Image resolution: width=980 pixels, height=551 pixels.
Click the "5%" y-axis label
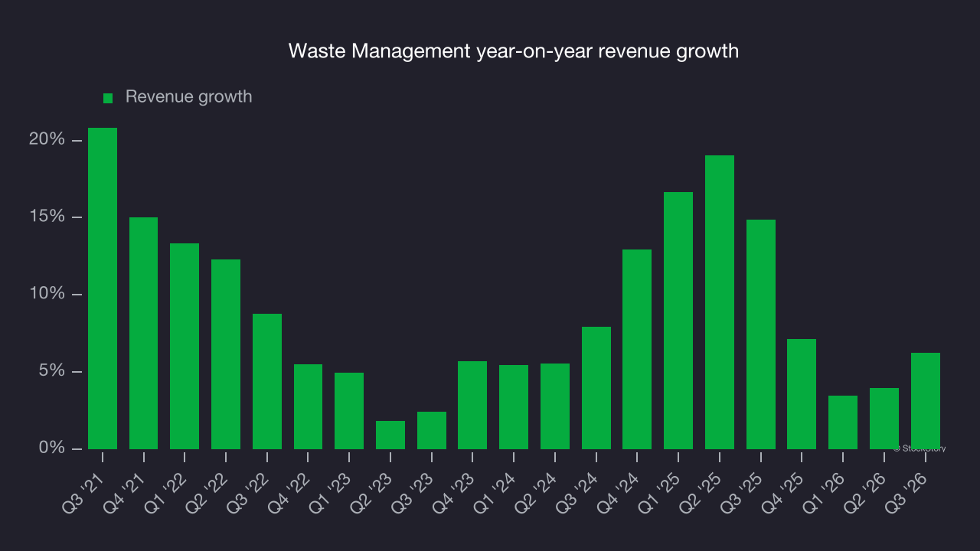[51, 371]
